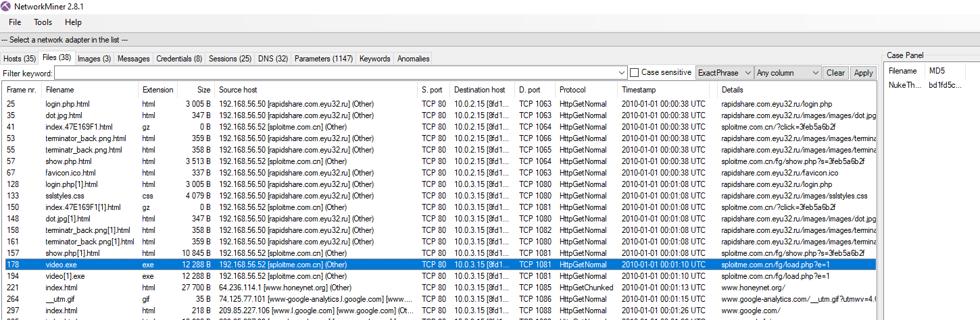980x320 pixels.
Task: Open the Filter keyword dropdown arrow
Action: (622, 73)
